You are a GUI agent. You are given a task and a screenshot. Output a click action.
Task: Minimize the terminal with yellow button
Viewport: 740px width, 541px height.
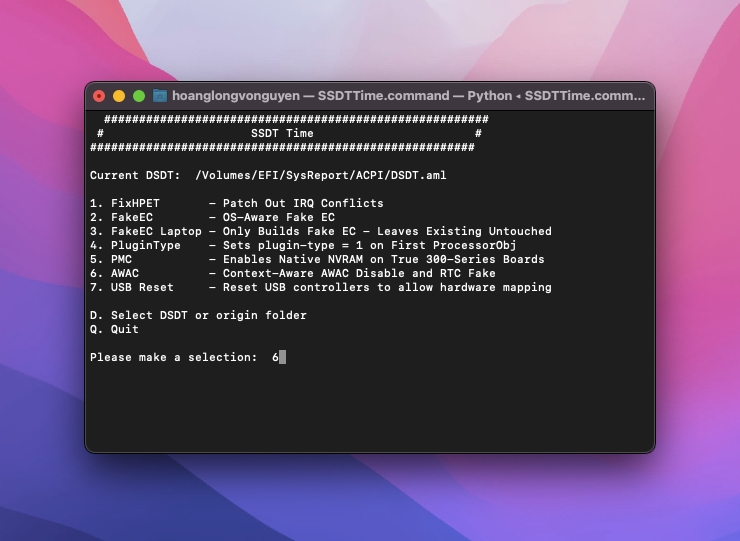point(119,96)
